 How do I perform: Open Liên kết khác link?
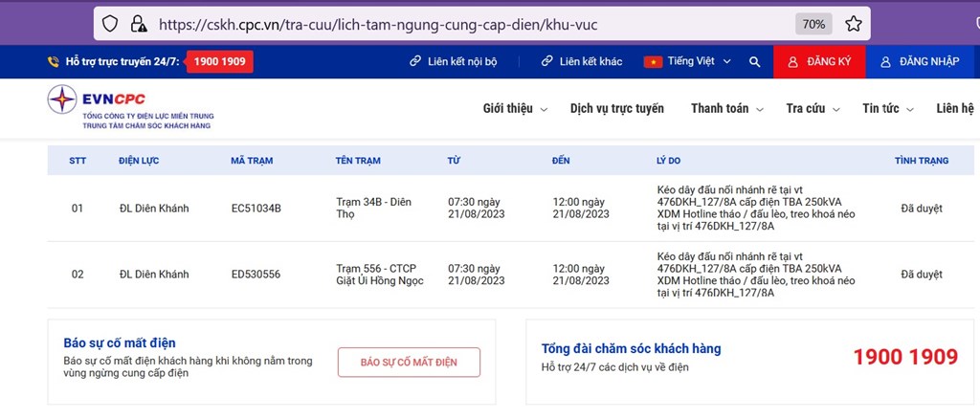(x=582, y=62)
